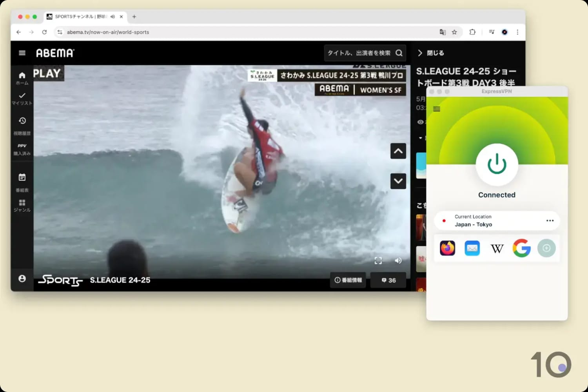The width and height of the screenshot is (588, 392).
Task: Open Wikipedia shortcut in ExpressVPN
Action: (497, 248)
